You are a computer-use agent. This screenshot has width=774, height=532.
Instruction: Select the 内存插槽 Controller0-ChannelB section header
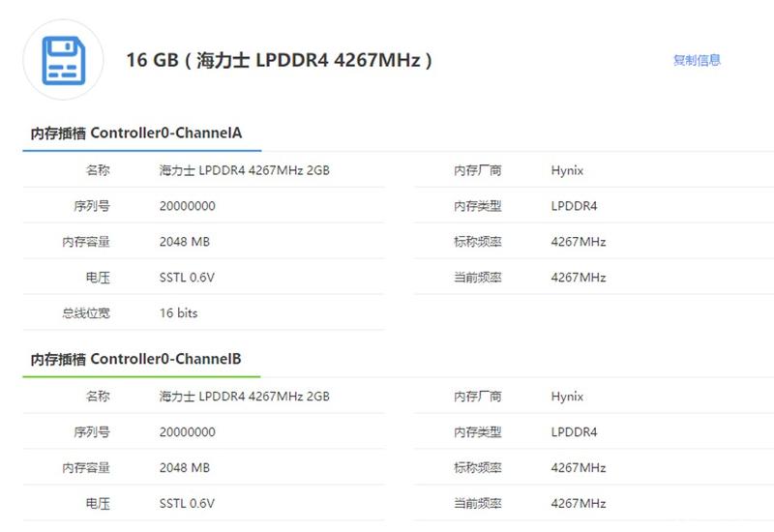tap(135, 359)
